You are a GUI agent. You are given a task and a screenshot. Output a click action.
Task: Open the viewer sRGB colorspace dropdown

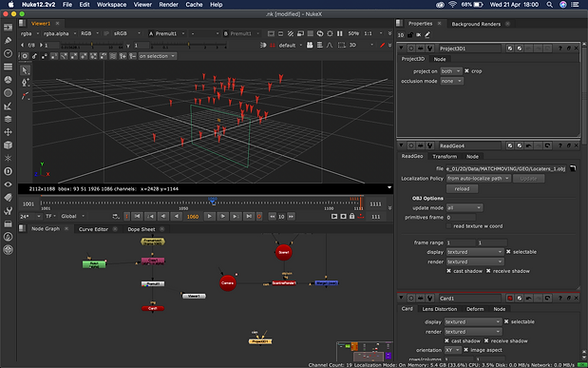[x=127, y=33]
